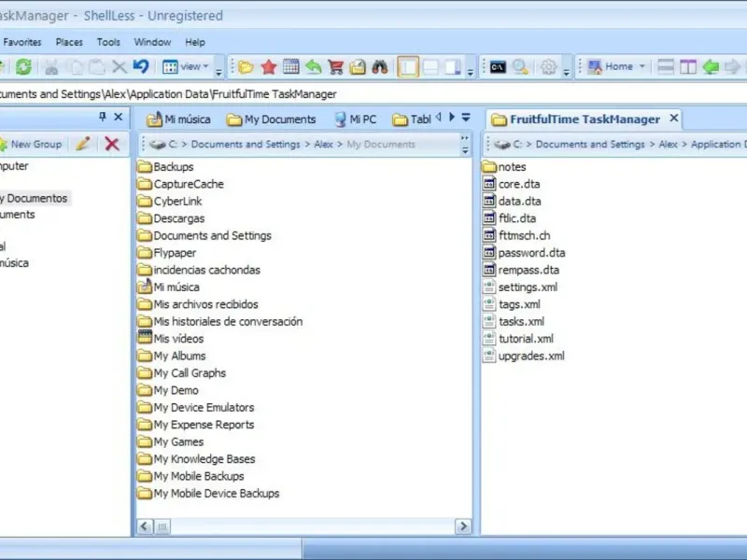
Task: Open the command prompt icon
Action: [498, 66]
